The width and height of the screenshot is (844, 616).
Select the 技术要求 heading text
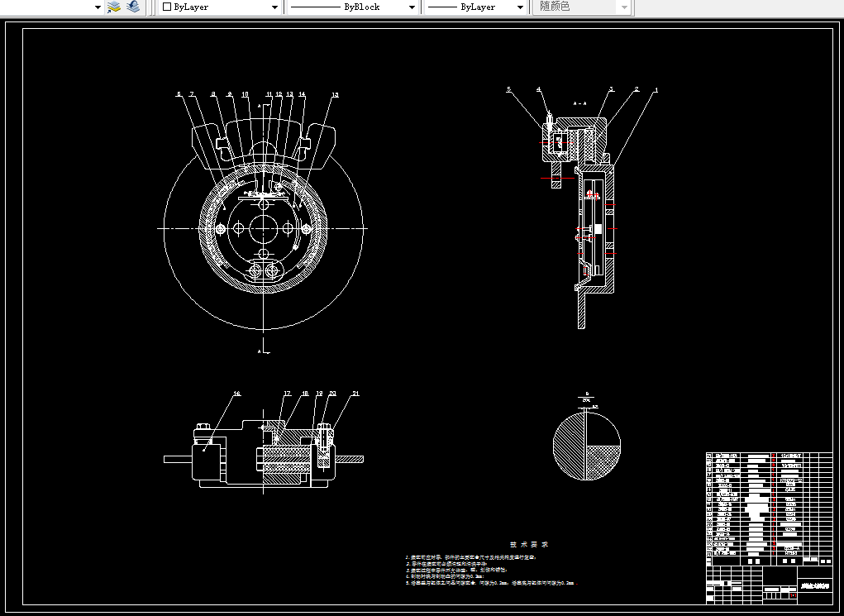point(529,544)
